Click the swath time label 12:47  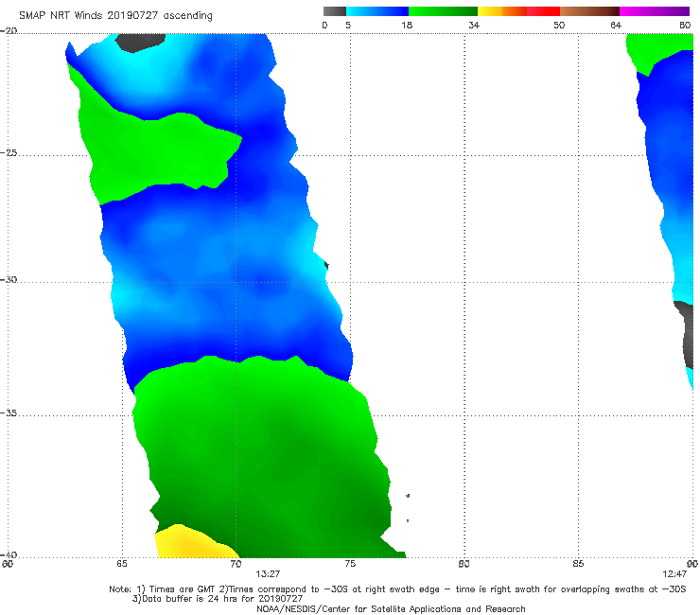(674, 574)
